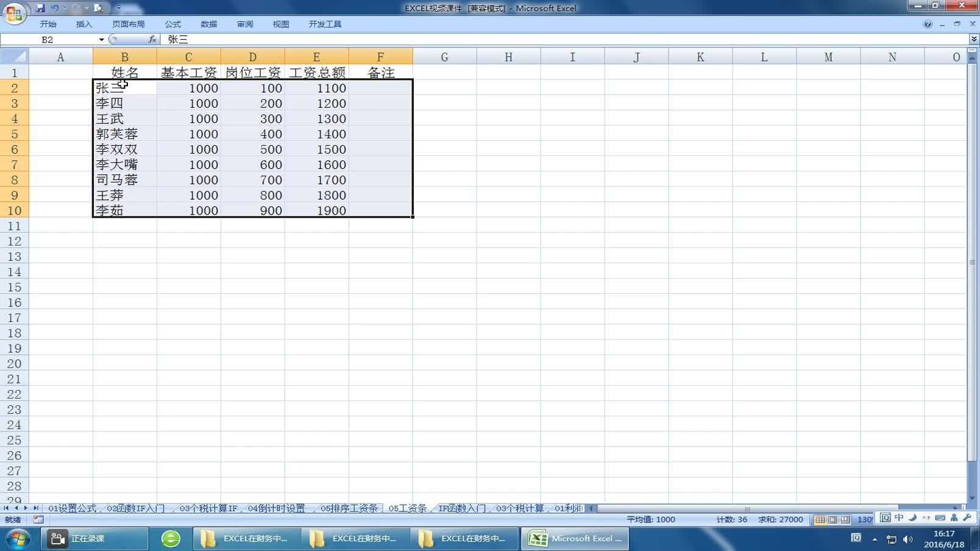Open the 开始 ribbon tab
The height and width of the screenshot is (551, 980).
[x=48, y=24]
